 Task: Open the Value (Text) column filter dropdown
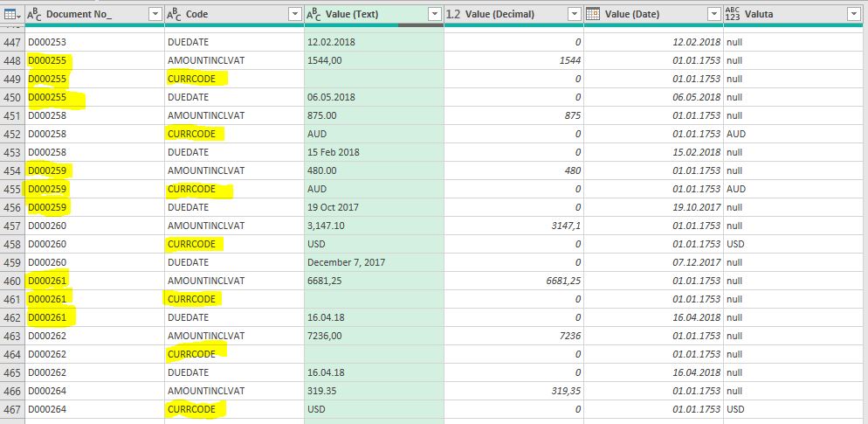(x=436, y=14)
